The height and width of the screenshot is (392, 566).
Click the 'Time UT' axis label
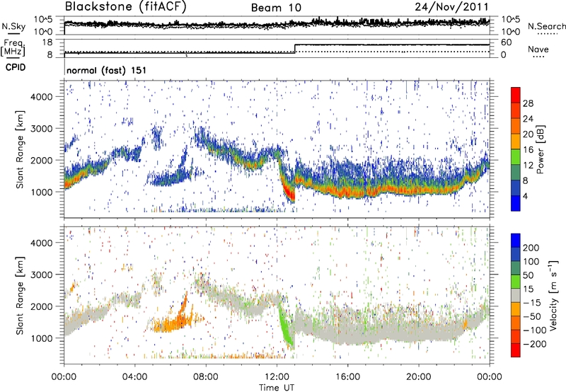tap(277, 387)
